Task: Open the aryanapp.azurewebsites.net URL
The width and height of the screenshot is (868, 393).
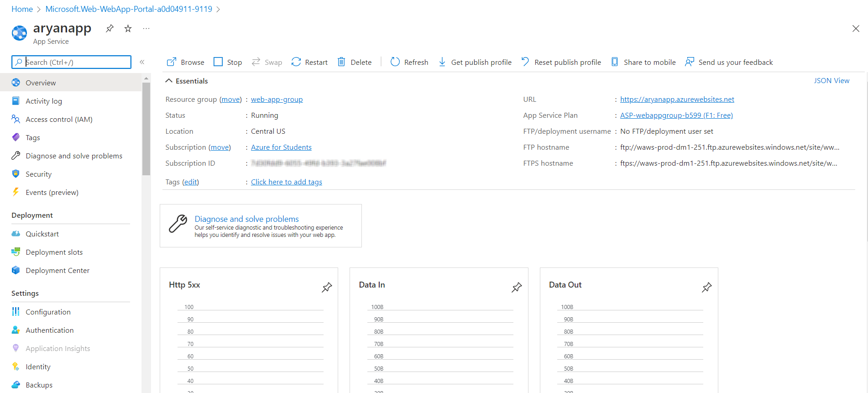Action: 677,100
